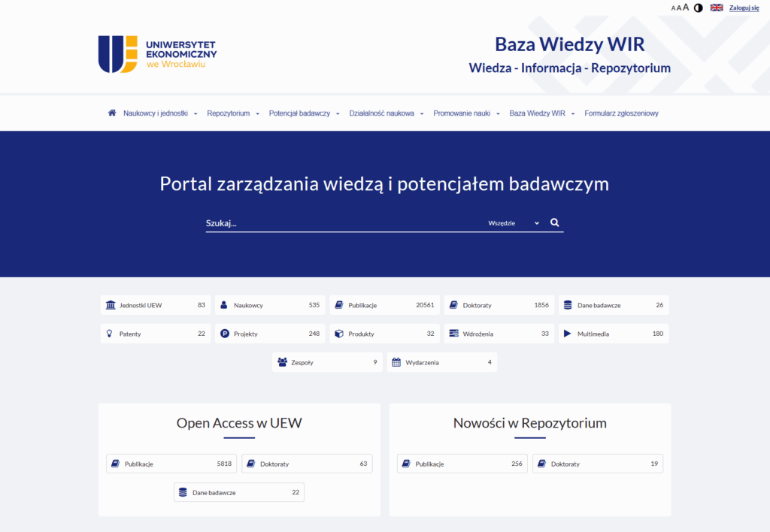Viewport: 770px width, 532px height.
Task: Open the Wszędzie search scope dropdown
Action: click(513, 222)
